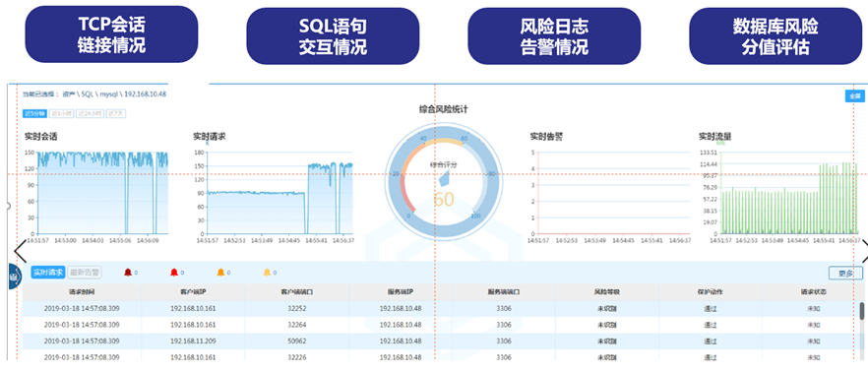Click the bright red alarm bell icon
868x371 pixels.
coord(174,272)
